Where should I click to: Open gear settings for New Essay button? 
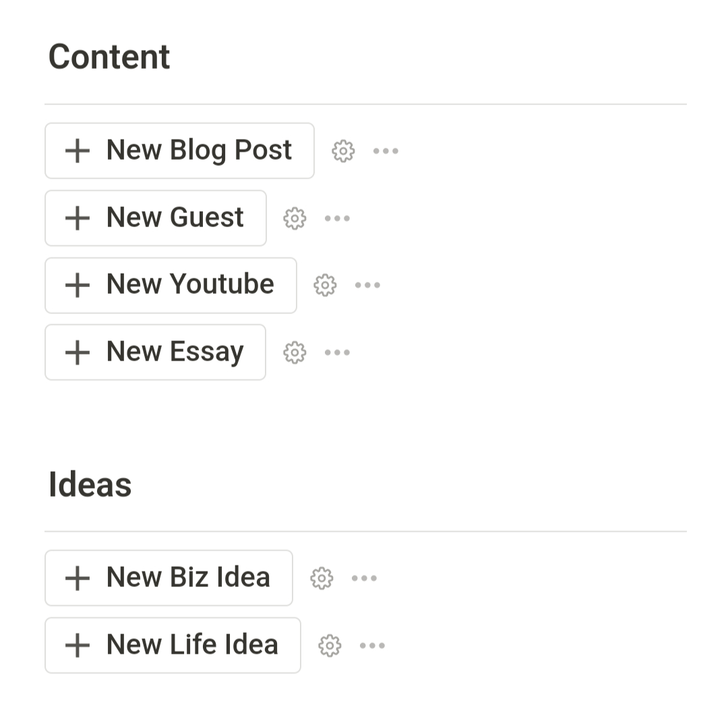(295, 352)
